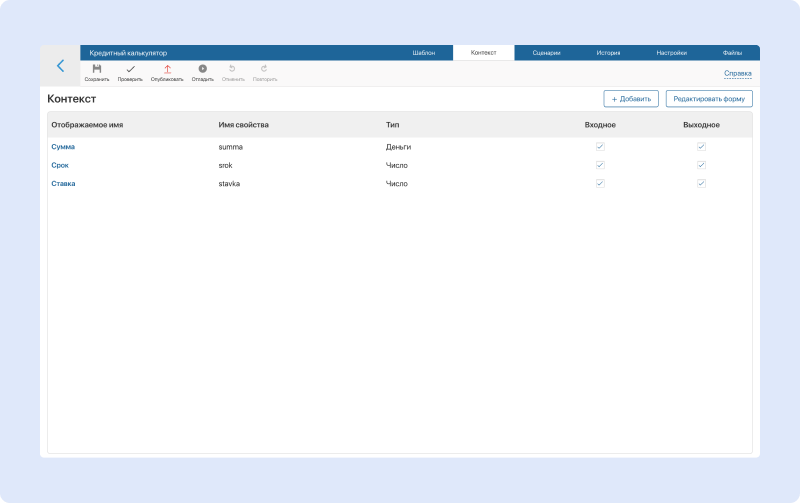Open the Настройки tab
Screen dimensions: 800x503
pyautogui.click(x=671, y=52)
